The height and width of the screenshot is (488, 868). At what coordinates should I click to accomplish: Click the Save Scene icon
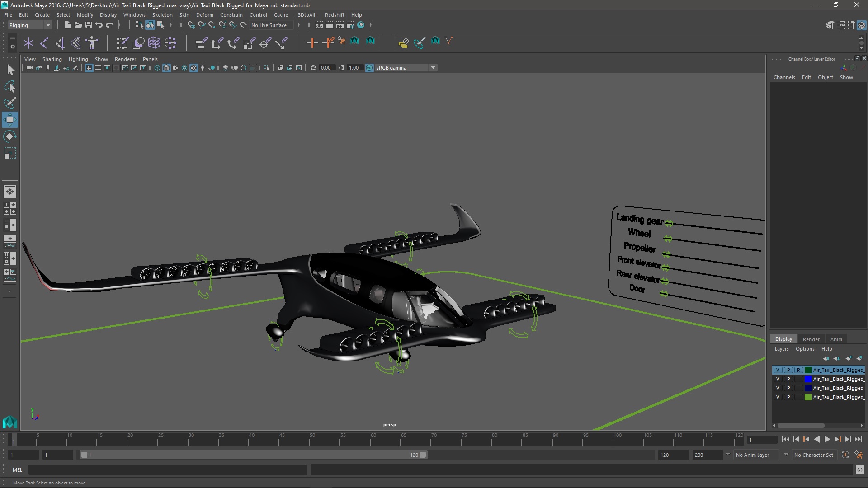point(89,25)
